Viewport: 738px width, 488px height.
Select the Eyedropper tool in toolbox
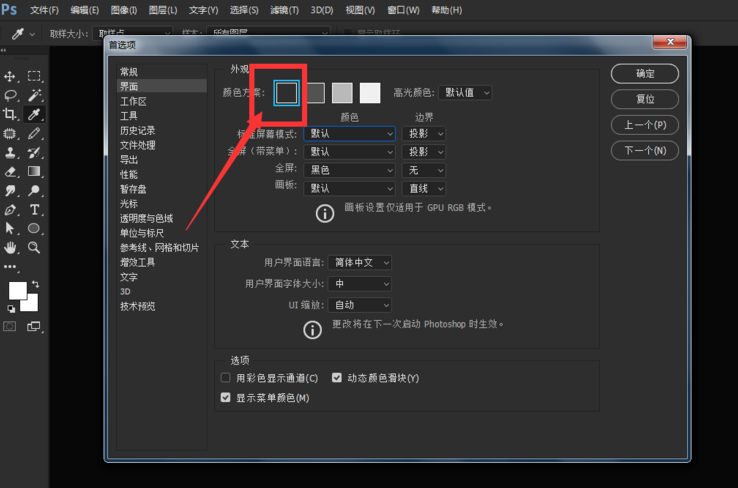(x=34, y=114)
